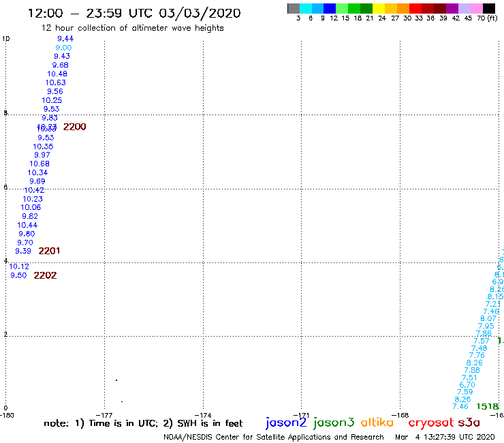Click the 9.82 wave height value
Image resolution: width=504 pixels, height=443 pixels.
click(x=30, y=216)
